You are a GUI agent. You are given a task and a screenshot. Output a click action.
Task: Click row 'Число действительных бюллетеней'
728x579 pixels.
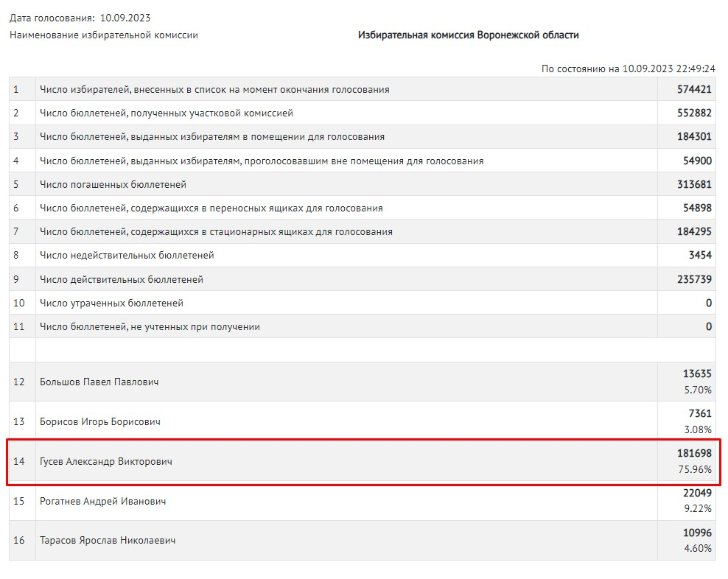pos(362,279)
